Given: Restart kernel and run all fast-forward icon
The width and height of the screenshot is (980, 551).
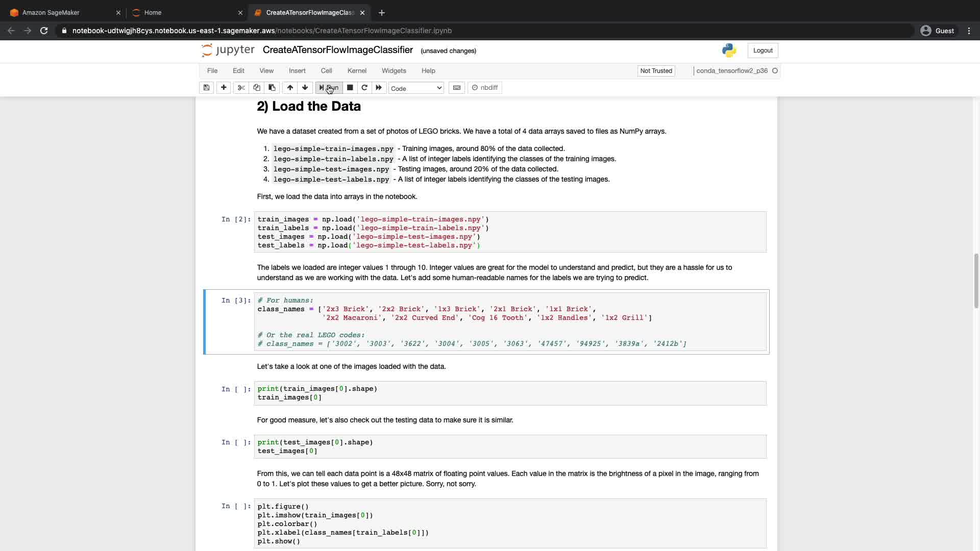Looking at the screenshot, I should tap(379, 88).
